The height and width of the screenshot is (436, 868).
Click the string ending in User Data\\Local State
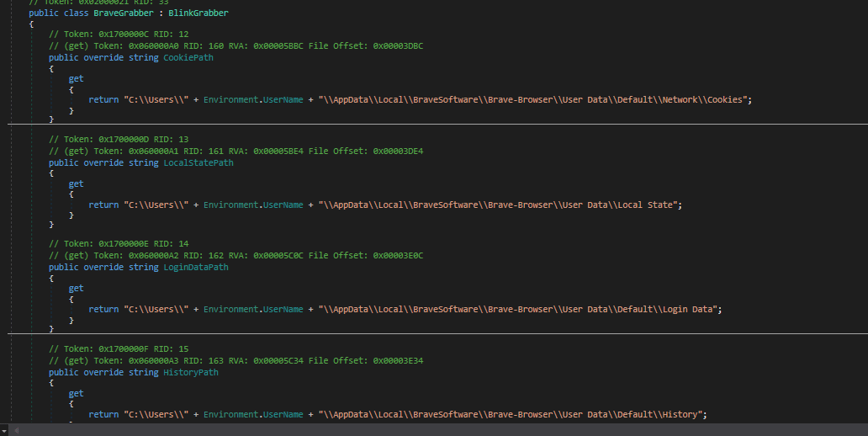point(498,205)
